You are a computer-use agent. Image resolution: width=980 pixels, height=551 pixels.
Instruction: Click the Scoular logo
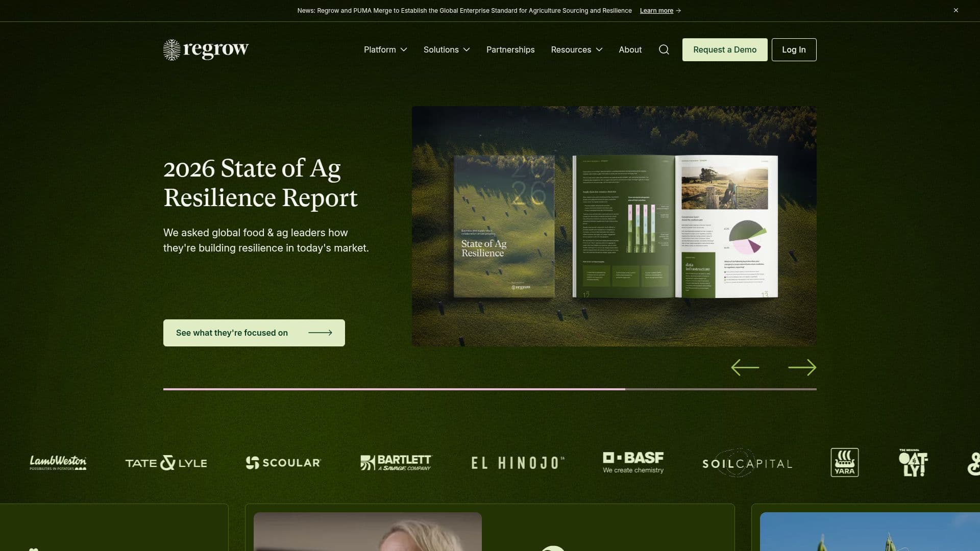pyautogui.click(x=283, y=463)
